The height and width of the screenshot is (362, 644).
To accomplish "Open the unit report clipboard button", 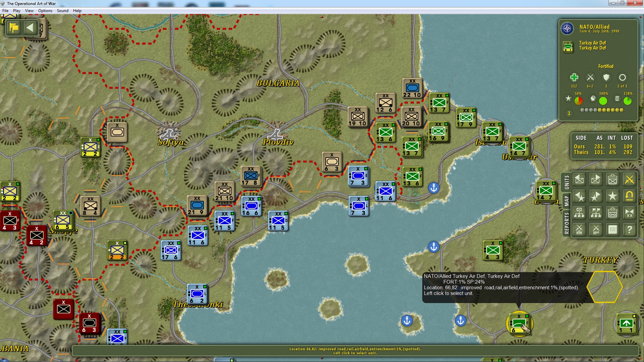I will [x=612, y=180].
